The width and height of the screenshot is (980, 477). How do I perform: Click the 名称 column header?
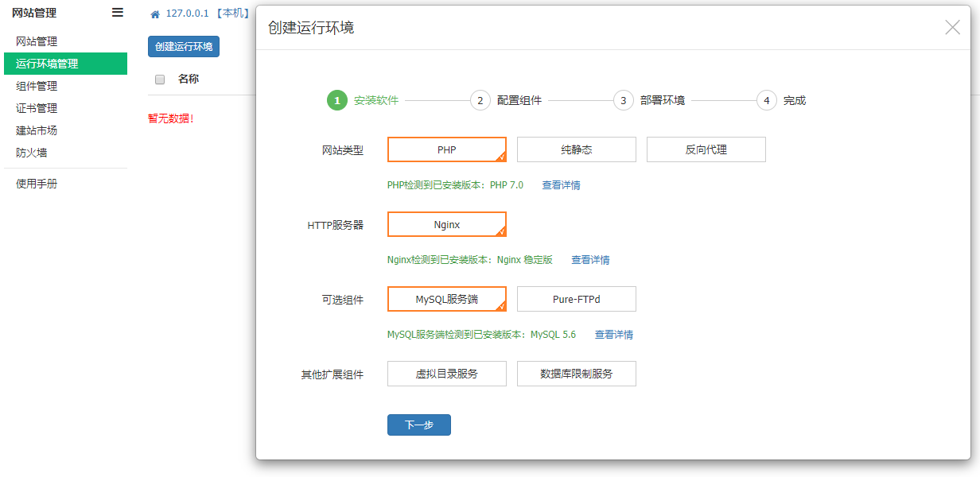[x=189, y=79]
